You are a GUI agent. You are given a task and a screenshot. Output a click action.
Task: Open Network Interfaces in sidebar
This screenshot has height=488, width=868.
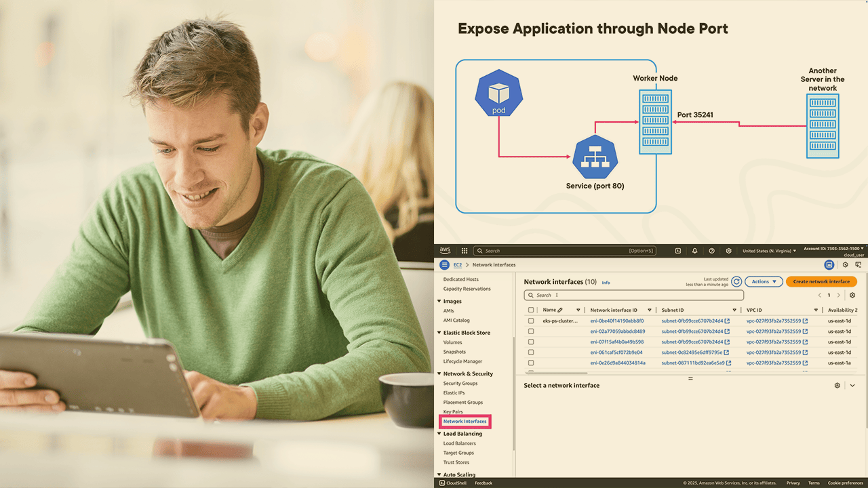point(465,422)
